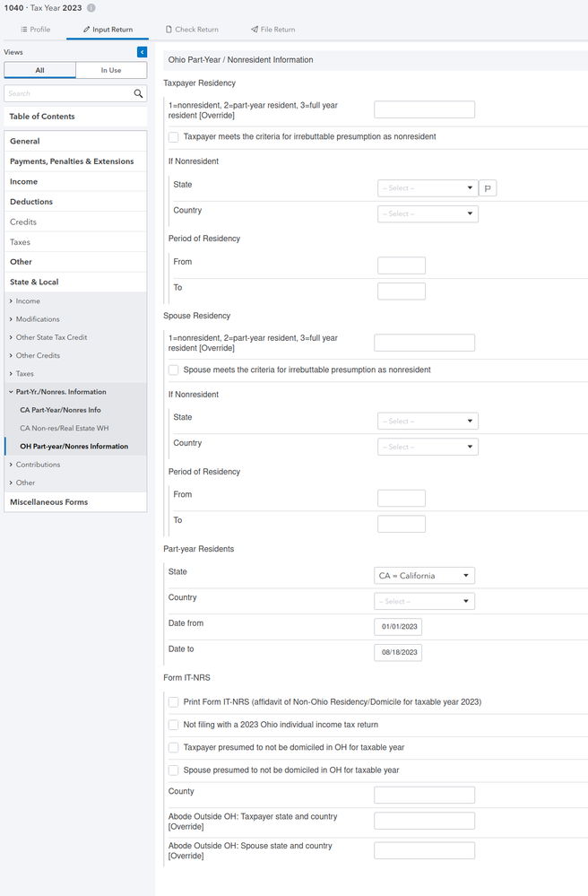Check taxpayer irrebuttable presumption as nonresident
Viewport: 588px width, 896px height.
coord(174,137)
